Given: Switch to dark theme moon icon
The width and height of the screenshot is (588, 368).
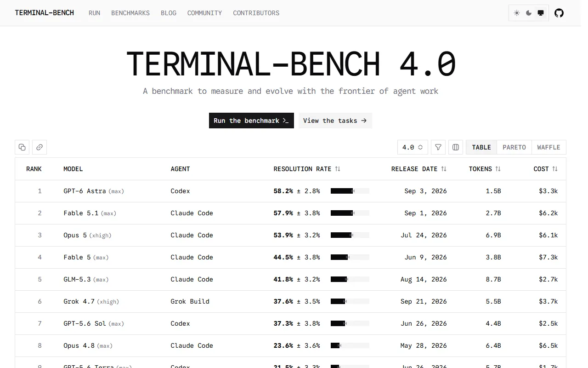Looking at the screenshot, I should click(529, 13).
